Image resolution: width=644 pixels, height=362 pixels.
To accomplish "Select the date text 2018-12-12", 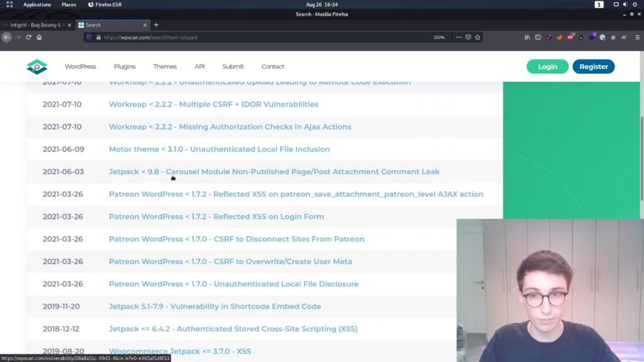I will (61, 329).
